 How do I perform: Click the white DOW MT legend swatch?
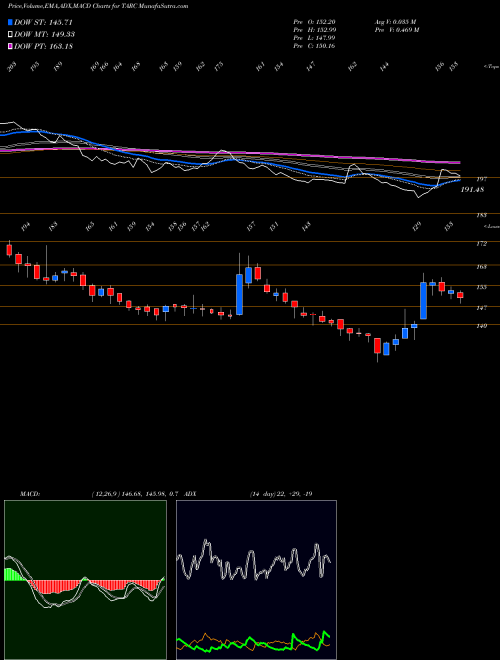click(x=10, y=34)
